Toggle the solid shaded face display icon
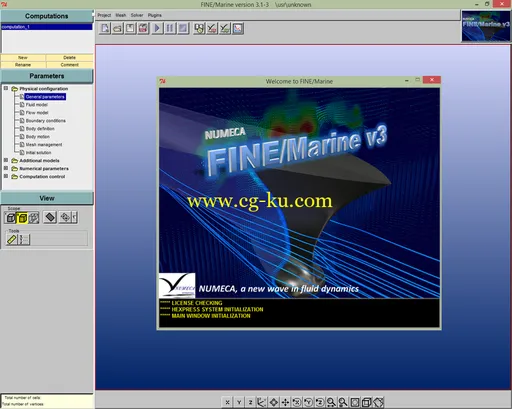The width and height of the screenshot is (512, 409). click(50, 217)
